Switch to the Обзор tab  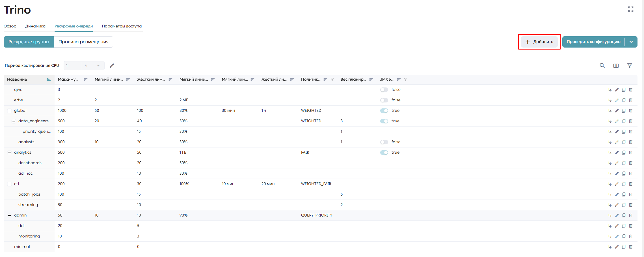[10, 26]
